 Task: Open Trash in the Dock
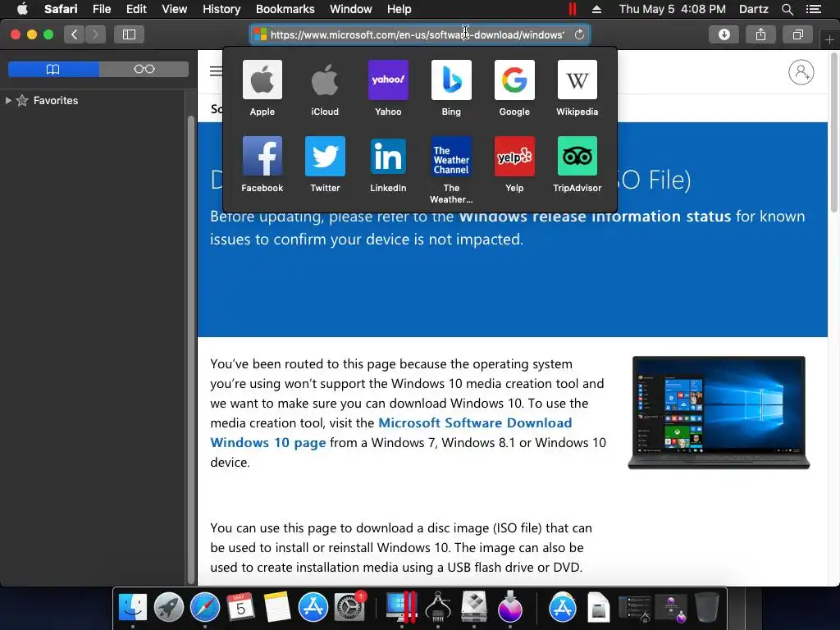coord(706,607)
